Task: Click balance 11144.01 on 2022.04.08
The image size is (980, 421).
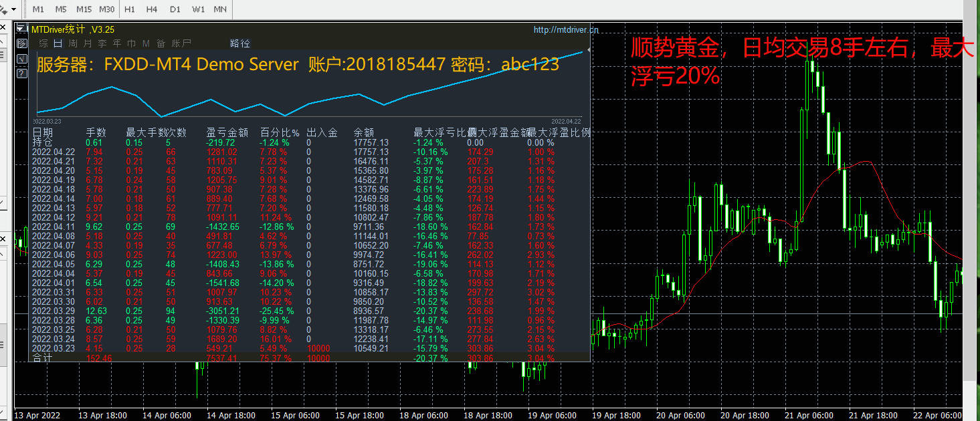Action: click(x=371, y=236)
